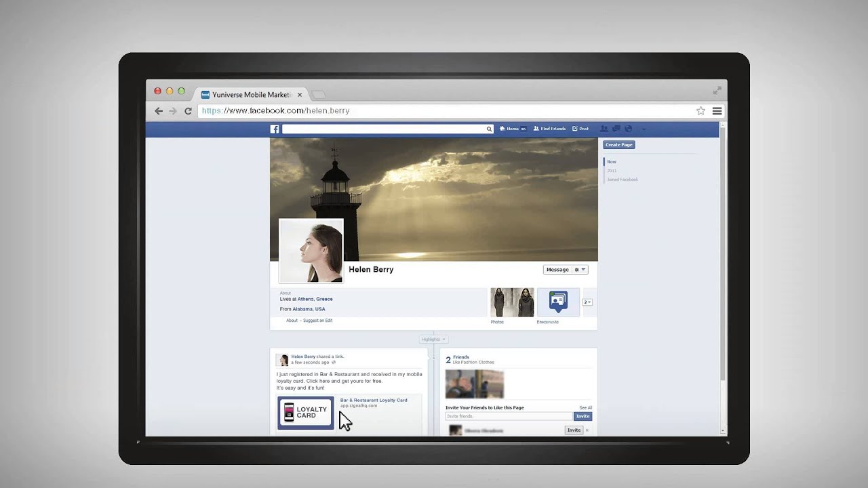Open Chrome hamburger menu
The height and width of the screenshot is (488, 868).
click(x=717, y=111)
